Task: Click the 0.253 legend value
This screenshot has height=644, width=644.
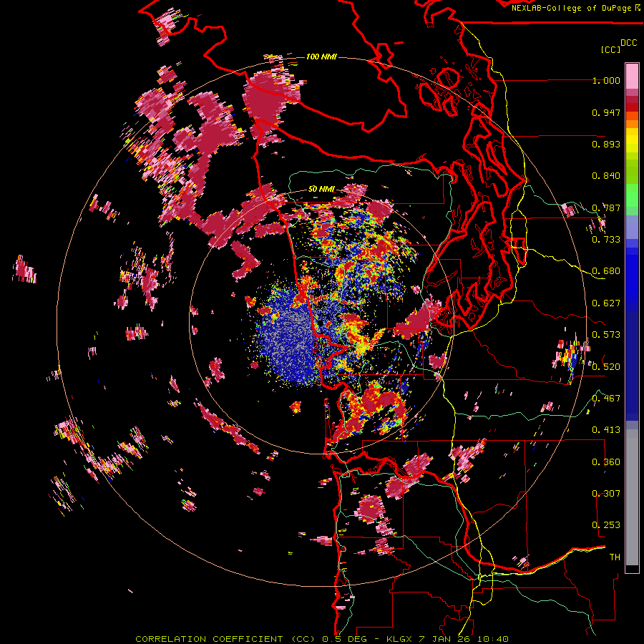Action: click(606, 525)
